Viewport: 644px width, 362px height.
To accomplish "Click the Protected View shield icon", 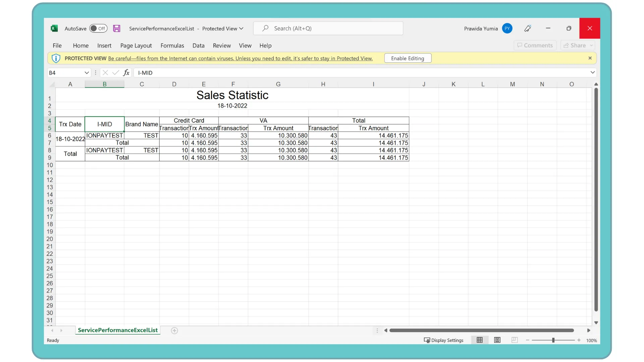I will point(56,58).
